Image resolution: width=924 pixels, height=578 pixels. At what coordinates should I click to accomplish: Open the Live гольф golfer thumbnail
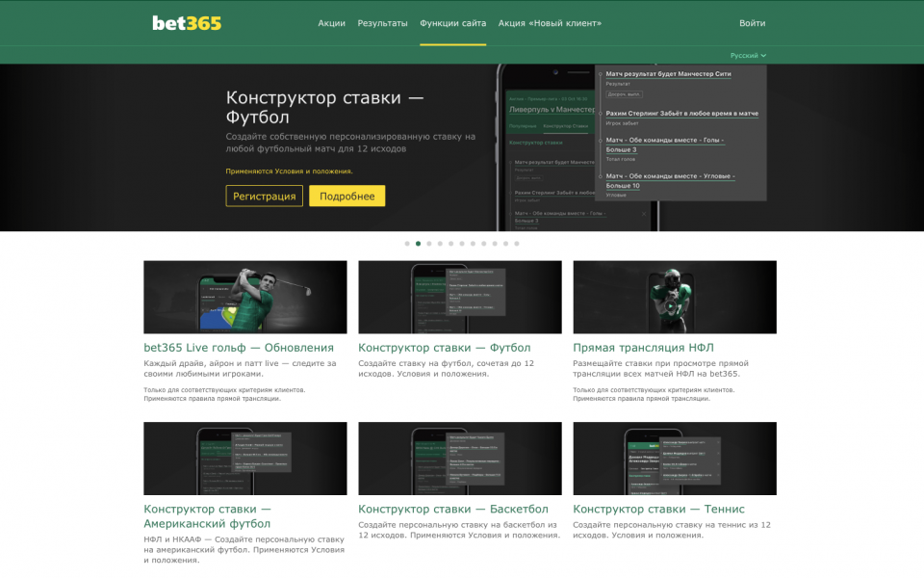point(245,297)
